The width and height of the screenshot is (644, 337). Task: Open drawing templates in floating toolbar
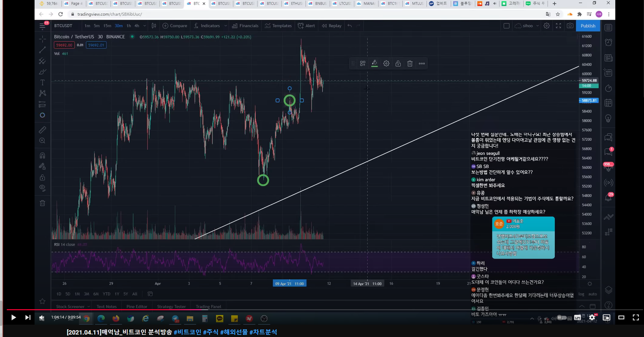click(363, 64)
